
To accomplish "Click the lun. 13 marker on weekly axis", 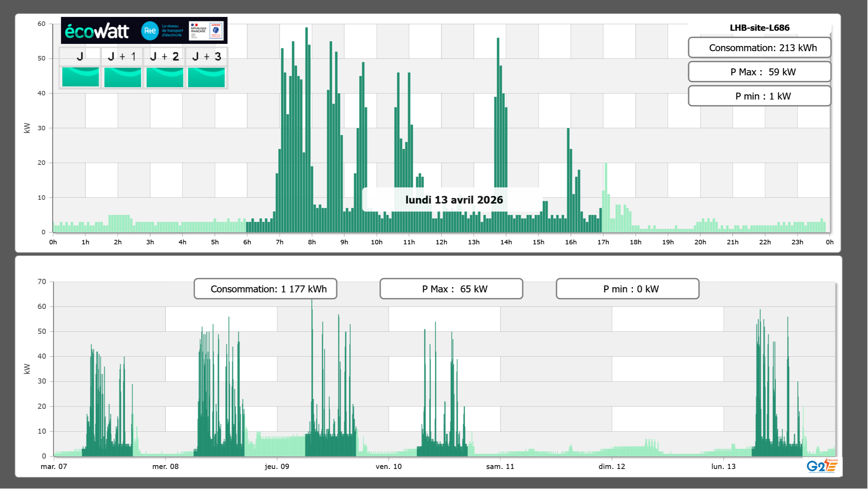I will 723,466.
